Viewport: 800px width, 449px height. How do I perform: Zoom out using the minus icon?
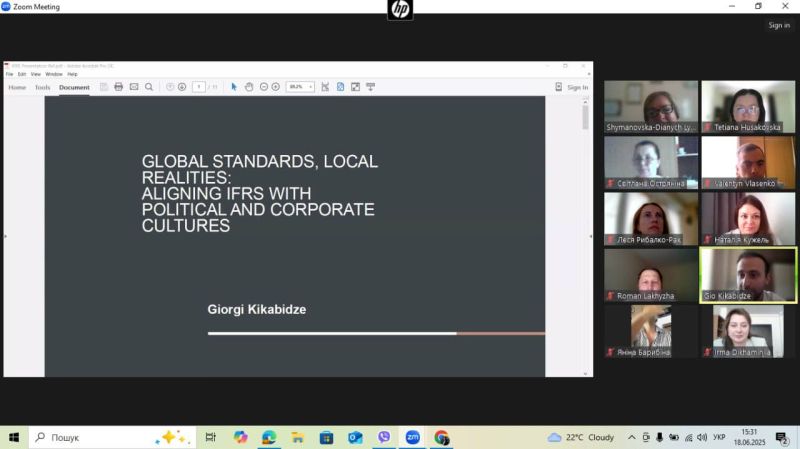(x=264, y=87)
